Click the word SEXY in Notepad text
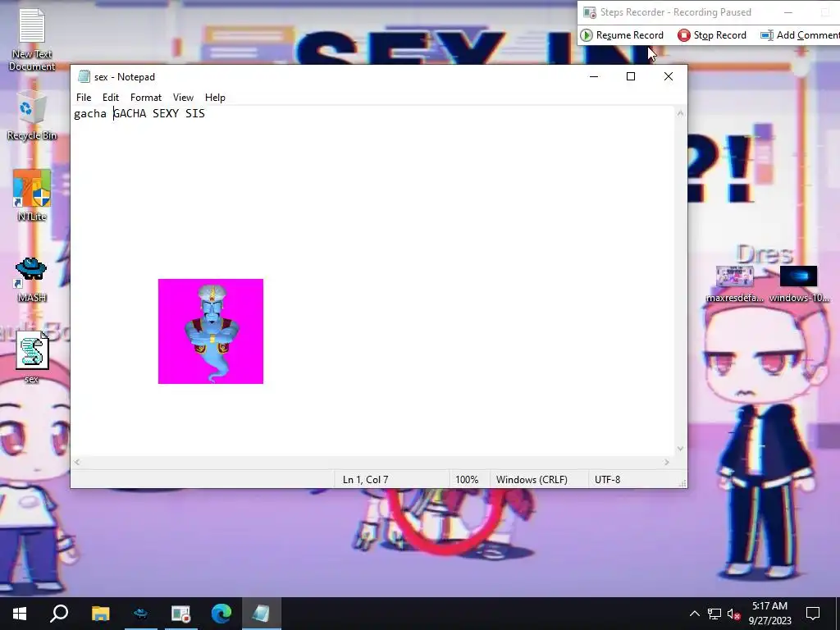Image resolution: width=840 pixels, height=630 pixels. point(166,113)
